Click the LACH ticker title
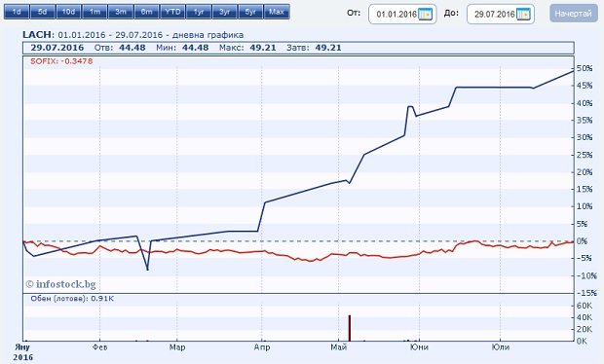Screen dimensions: 604x364 37,35
